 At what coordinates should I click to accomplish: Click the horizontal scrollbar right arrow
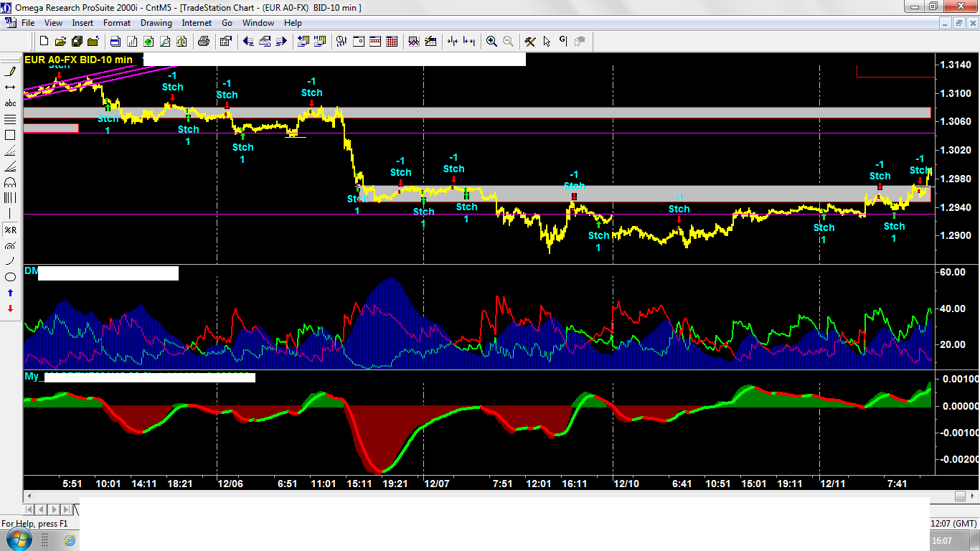[974, 496]
